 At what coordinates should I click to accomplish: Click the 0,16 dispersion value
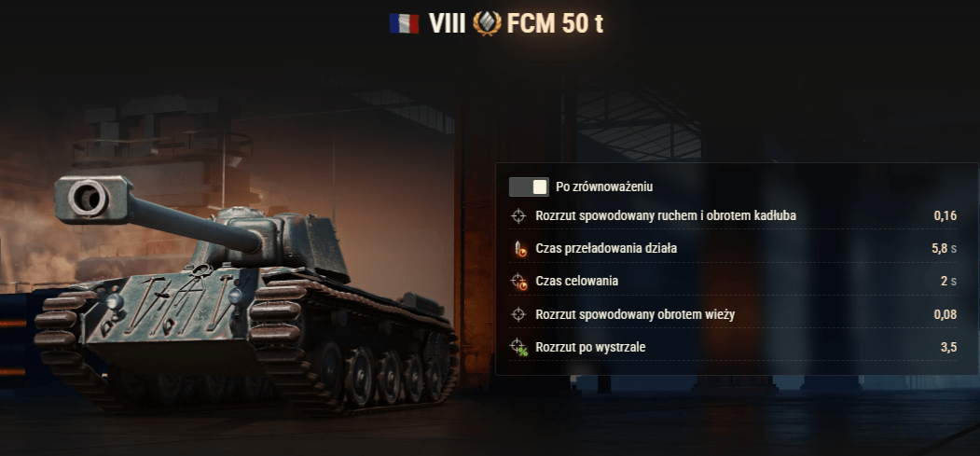point(945,216)
